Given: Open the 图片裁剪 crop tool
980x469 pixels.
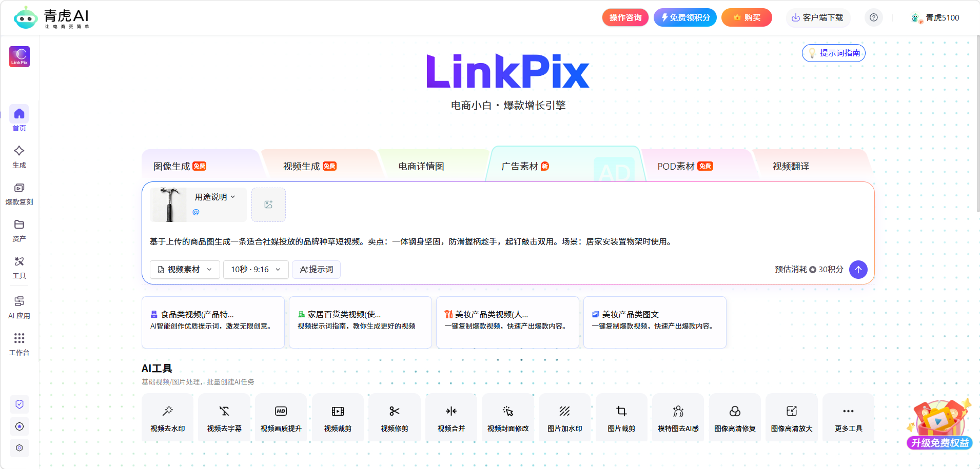Looking at the screenshot, I should (621, 418).
